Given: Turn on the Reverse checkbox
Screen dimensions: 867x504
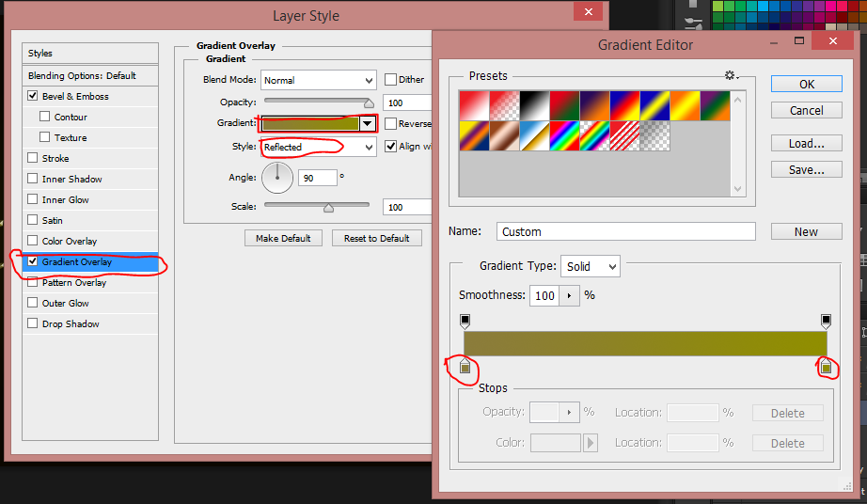Looking at the screenshot, I should [390, 124].
